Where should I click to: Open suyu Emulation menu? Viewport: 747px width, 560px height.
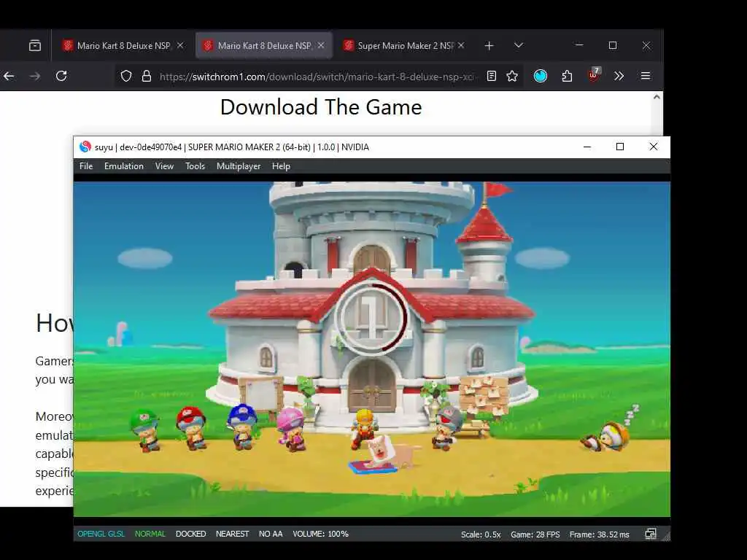[x=124, y=166]
